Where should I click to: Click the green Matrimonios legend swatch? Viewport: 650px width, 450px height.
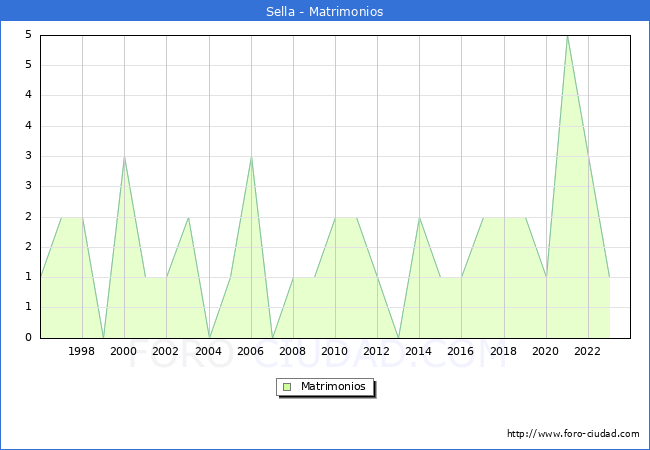point(287,387)
